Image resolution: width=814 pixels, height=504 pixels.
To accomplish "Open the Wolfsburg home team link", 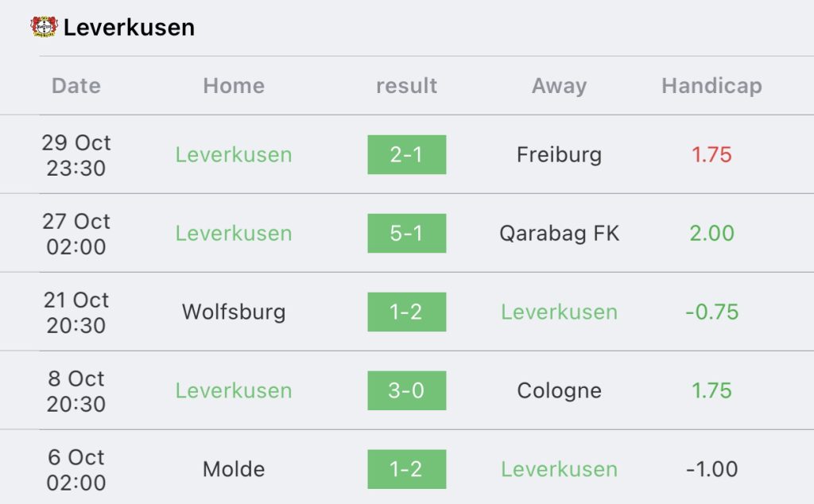I will pyautogui.click(x=234, y=312).
